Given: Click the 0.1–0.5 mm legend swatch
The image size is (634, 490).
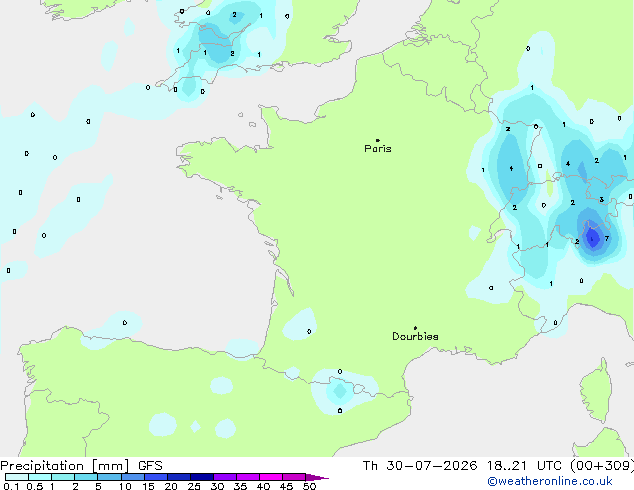Looking at the screenshot, I should [x=17, y=477].
